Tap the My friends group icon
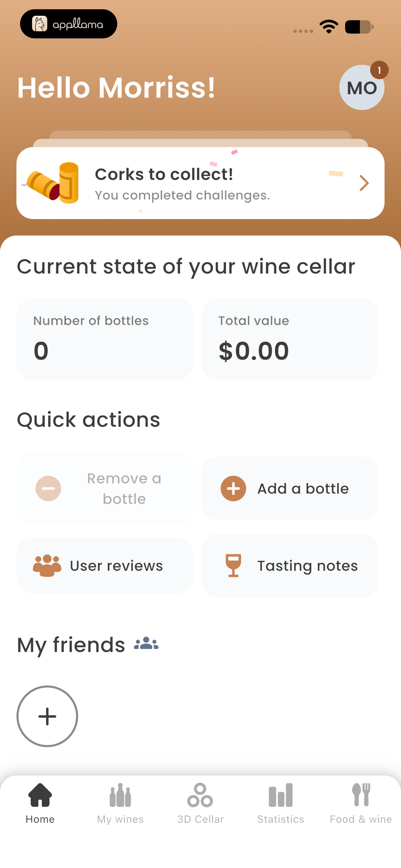This screenshot has width=401, height=868. coord(146,643)
